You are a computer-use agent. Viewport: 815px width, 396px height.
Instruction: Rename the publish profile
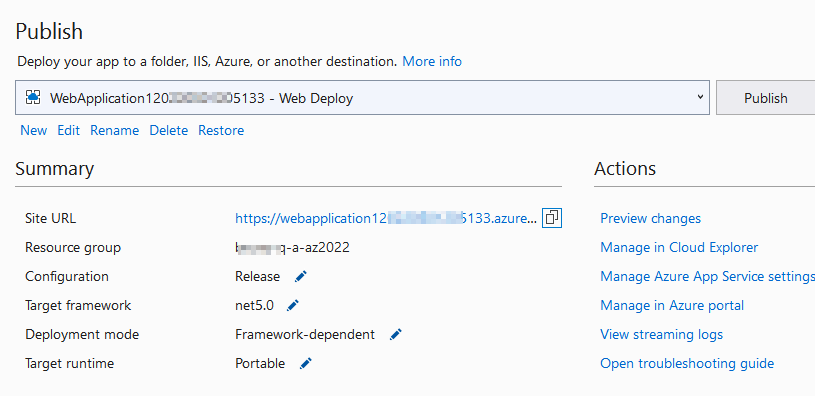point(114,130)
